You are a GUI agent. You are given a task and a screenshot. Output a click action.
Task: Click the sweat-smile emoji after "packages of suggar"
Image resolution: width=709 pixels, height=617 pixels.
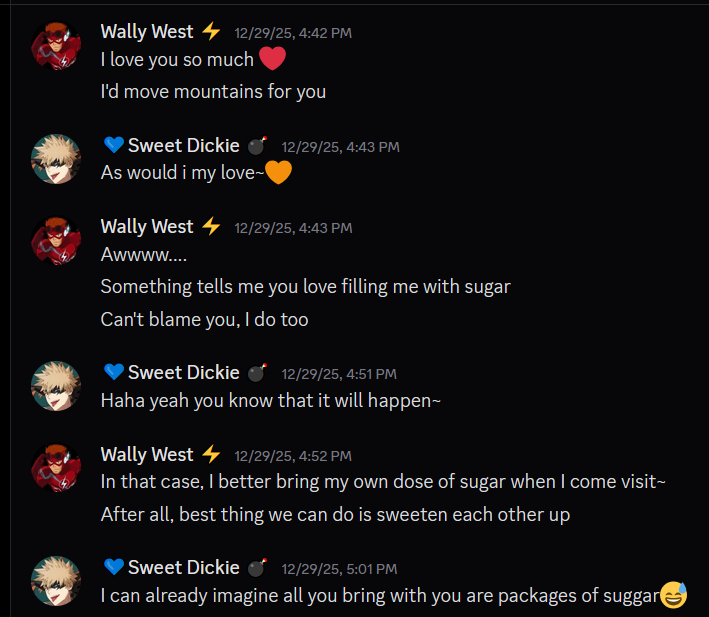[674, 596]
